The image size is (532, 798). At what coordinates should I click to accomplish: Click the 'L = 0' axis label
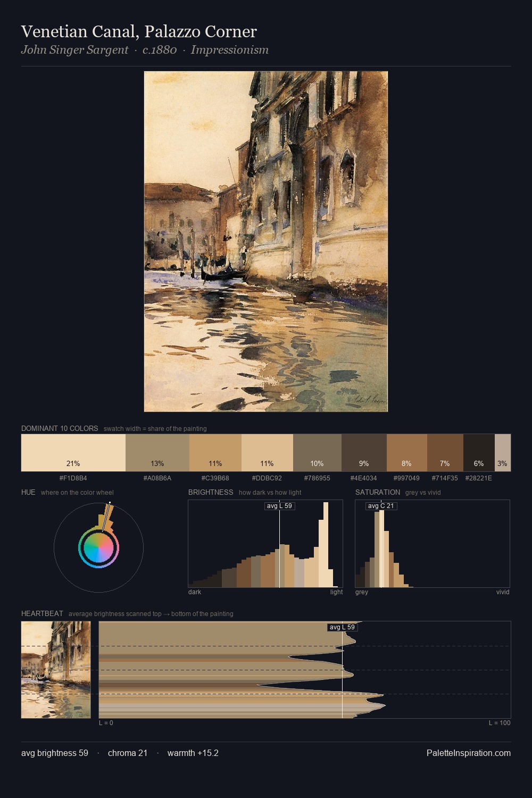tap(106, 723)
